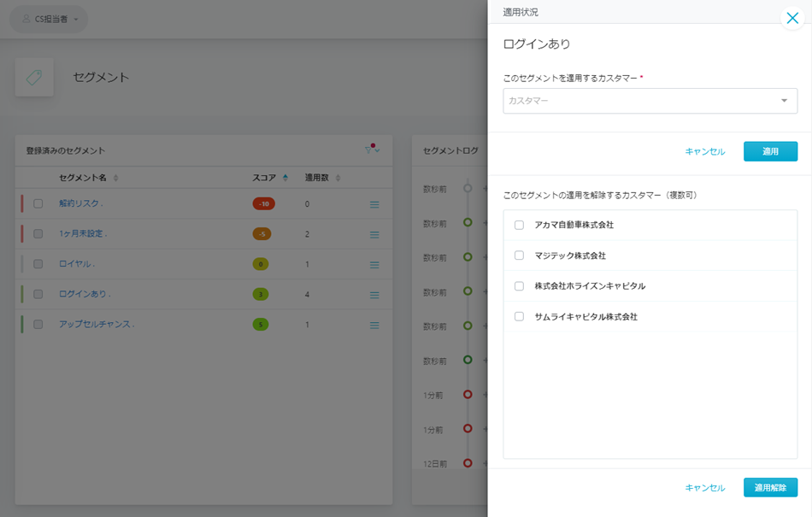The height and width of the screenshot is (517, 812).
Task: Click the green score badge 5
Action: click(x=261, y=325)
